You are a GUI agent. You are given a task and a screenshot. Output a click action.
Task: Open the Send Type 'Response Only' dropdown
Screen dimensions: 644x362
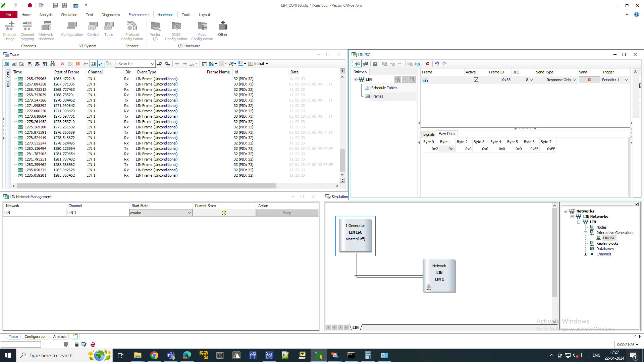click(575, 80)
